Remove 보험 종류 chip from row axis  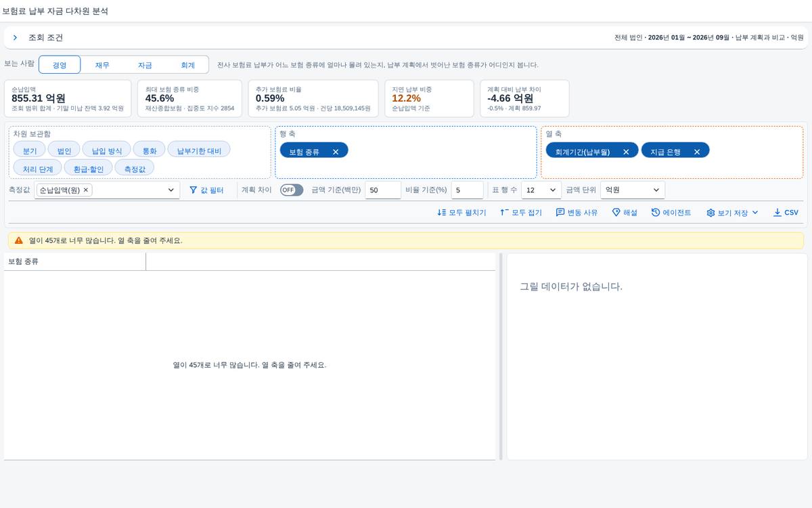336,152
